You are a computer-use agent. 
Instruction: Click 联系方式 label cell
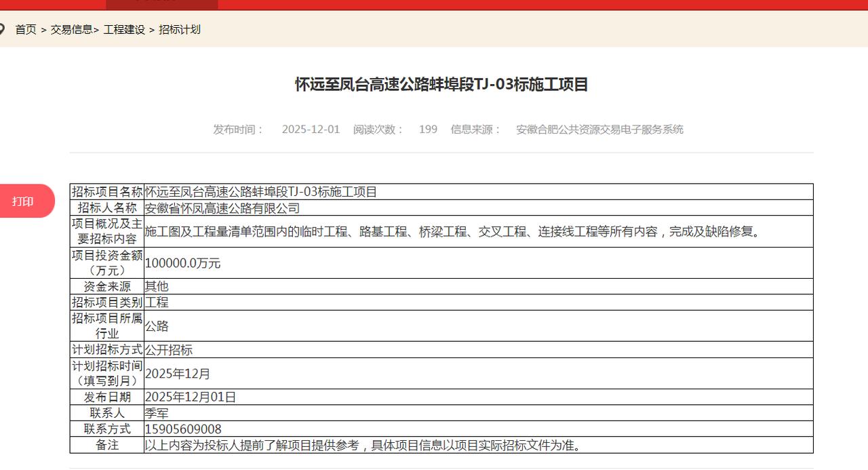107,429
